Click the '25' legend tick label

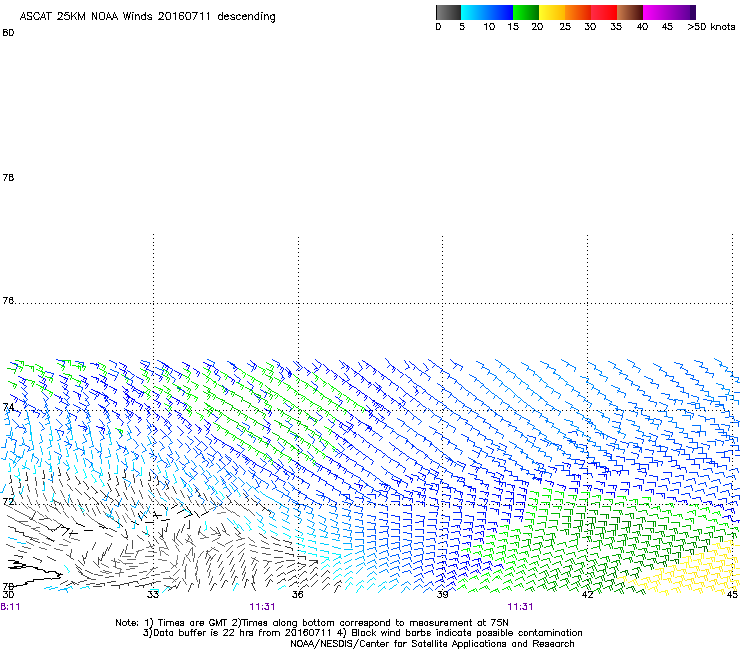[565, 27]
